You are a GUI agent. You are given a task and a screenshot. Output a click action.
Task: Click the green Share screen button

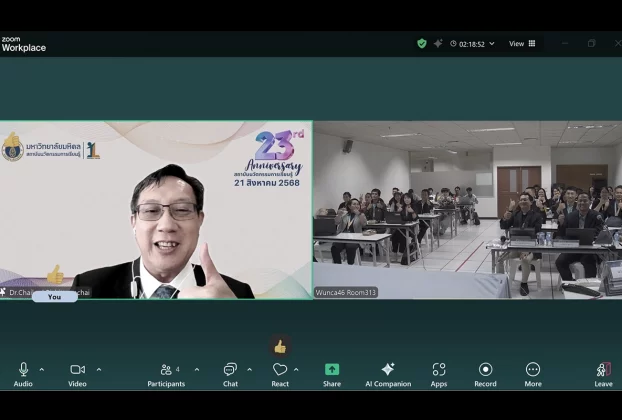pos(332,374)
